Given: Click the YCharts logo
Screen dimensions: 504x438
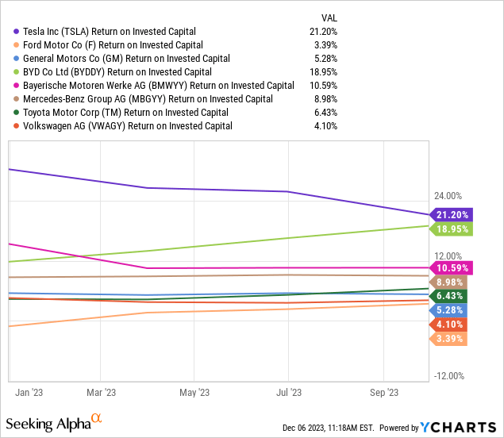Looking at the screenshot, I should click(x=458, y=428).
